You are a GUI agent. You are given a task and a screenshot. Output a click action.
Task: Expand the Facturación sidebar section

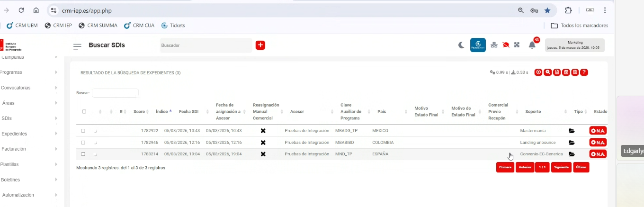[28, 149]
